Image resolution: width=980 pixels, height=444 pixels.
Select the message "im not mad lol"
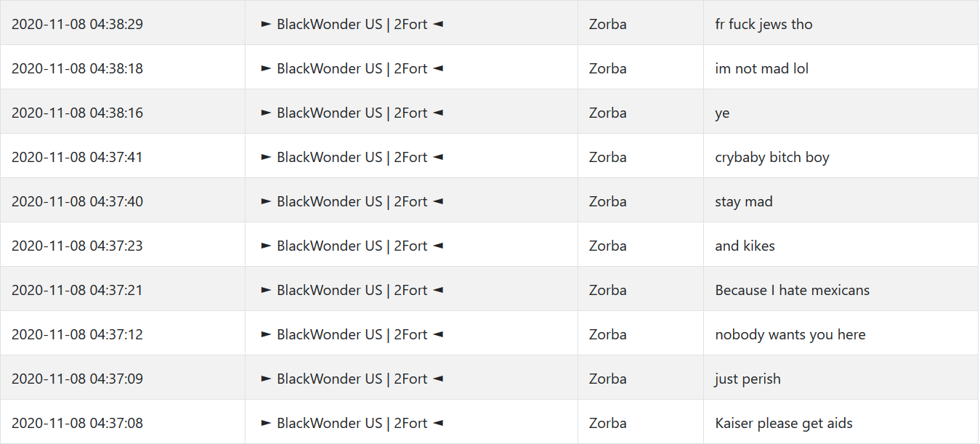click(761, 68)
